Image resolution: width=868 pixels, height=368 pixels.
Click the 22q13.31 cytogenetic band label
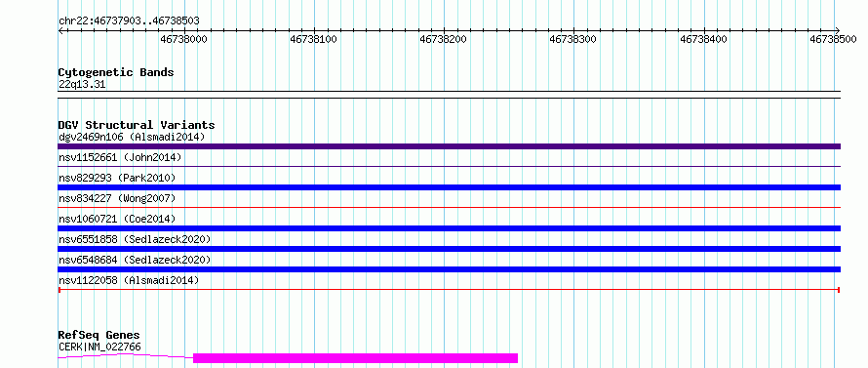click(x=82, y=84)
